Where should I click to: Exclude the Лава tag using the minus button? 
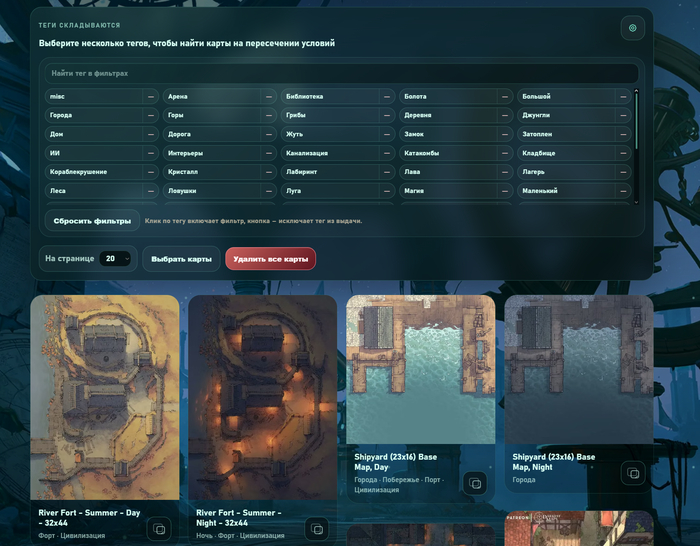[x=505, y=172]
